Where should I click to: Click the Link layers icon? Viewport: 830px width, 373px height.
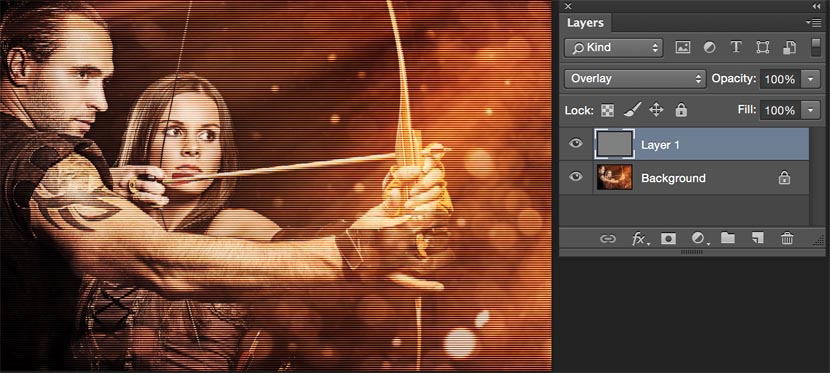tap(608, 239)
